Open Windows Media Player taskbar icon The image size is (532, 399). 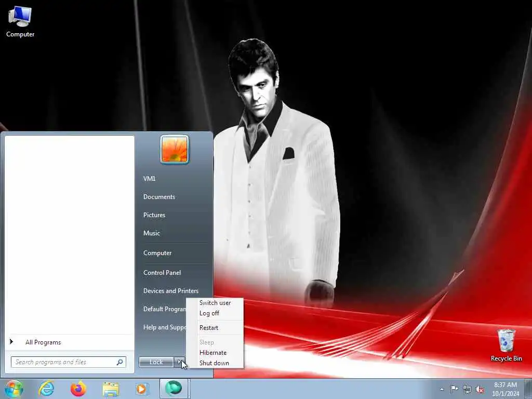(141, 389)
